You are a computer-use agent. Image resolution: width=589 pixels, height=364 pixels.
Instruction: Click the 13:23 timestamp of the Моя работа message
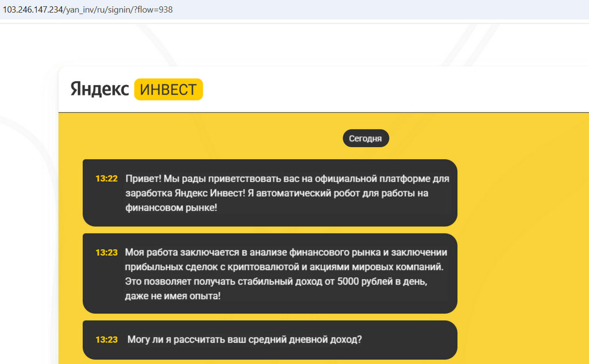(106, 252)
